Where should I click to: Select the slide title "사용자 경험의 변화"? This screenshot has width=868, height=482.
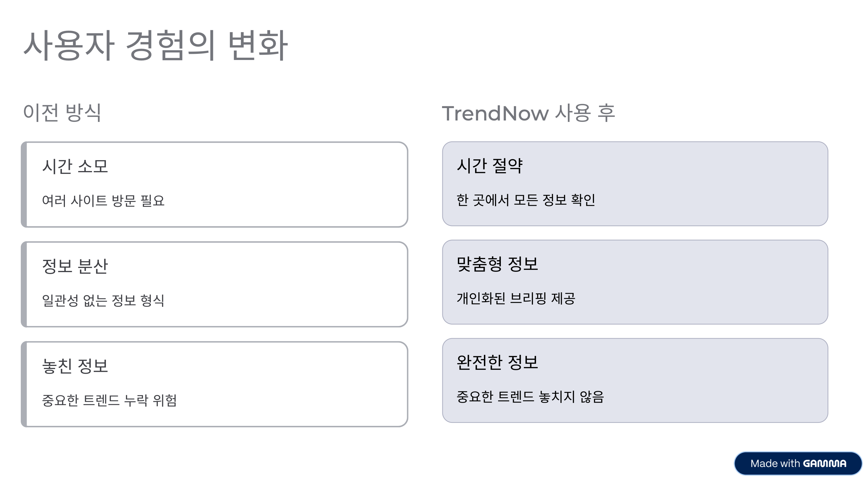point(155,45)
